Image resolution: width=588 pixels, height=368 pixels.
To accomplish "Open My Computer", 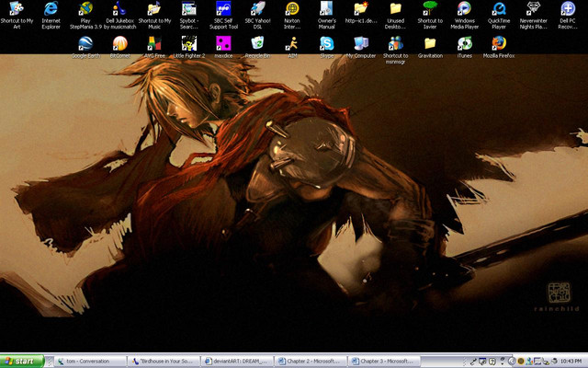I will click(361, 47).
